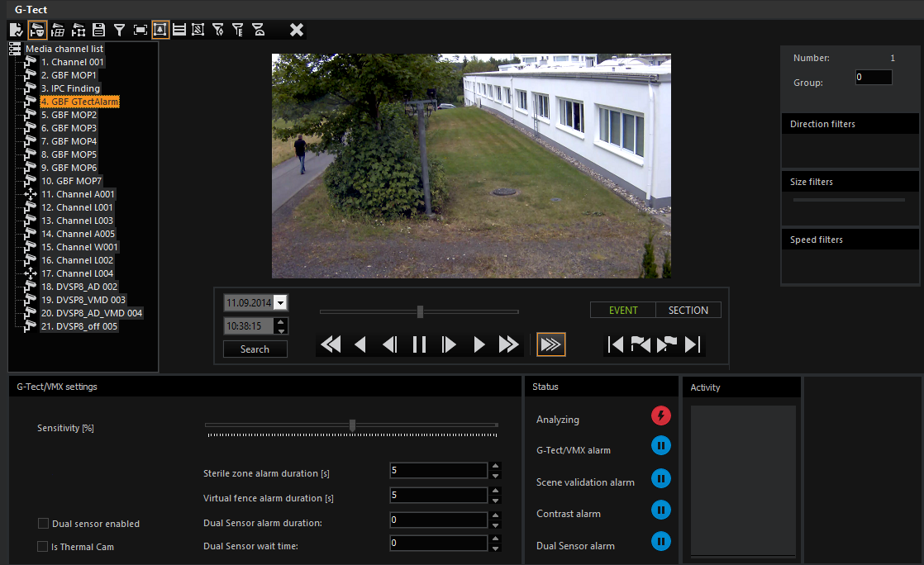Enable the Dual sensor enabled checkbox
924x565 pixels.
coord(43,524)
